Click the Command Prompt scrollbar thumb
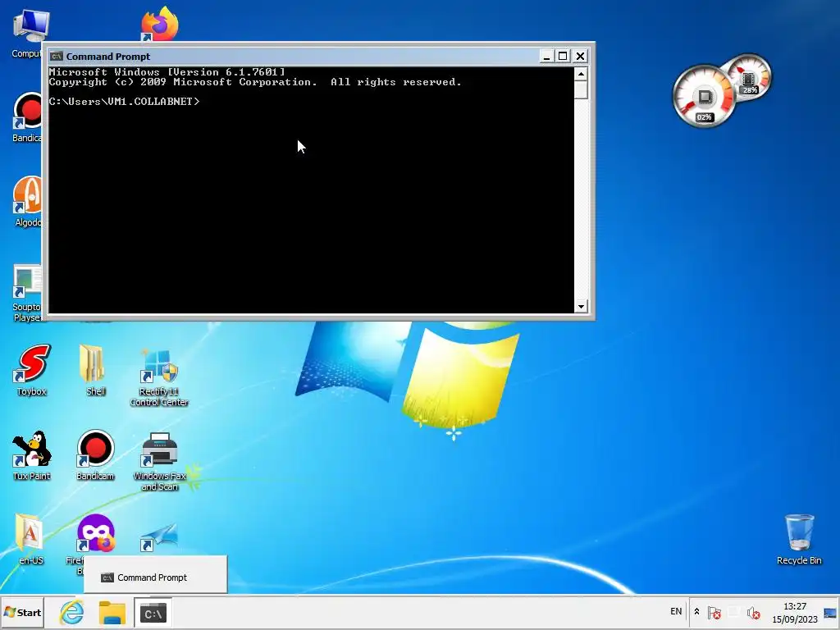 tap(581, 90)
